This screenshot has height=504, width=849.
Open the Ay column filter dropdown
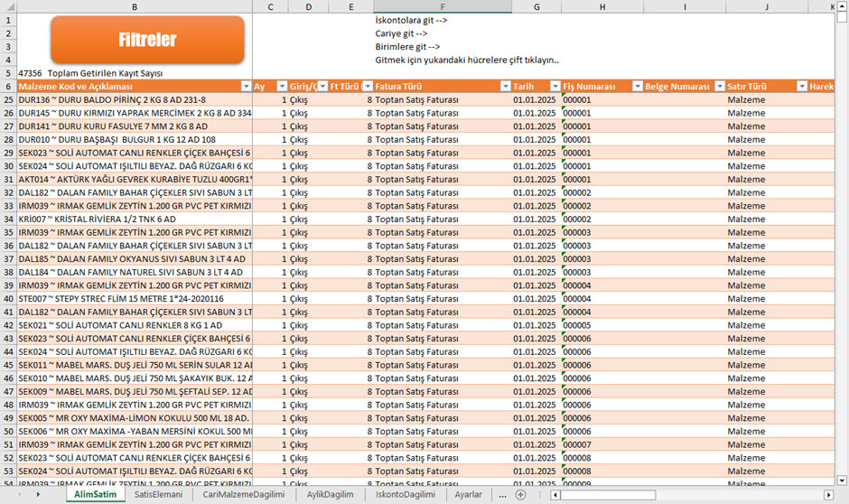(282, 86)
